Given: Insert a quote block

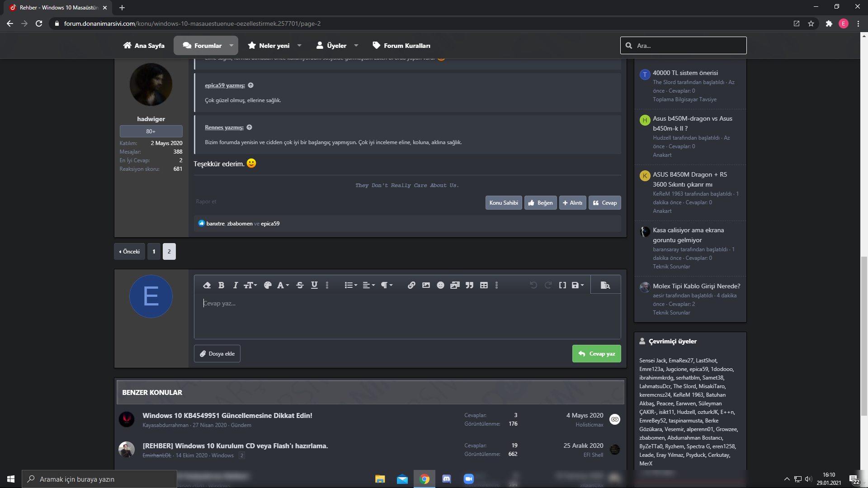Looking at the screenshot, I should tap(469, 285).
